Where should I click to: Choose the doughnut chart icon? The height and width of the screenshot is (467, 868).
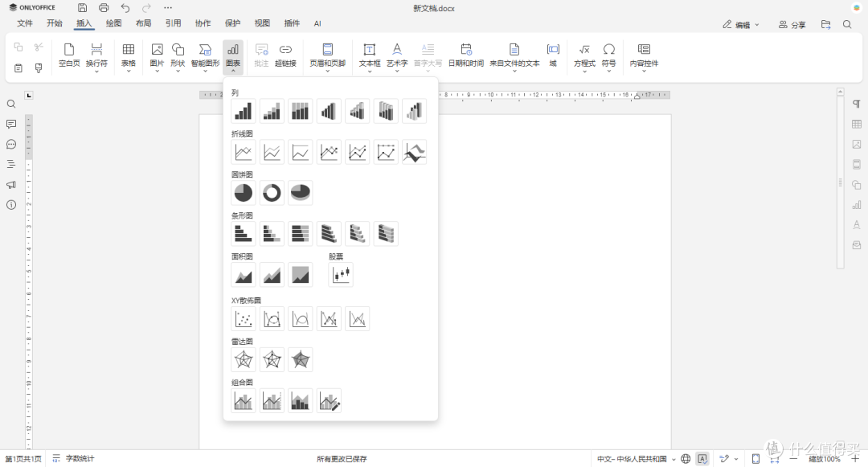(272, 193)
